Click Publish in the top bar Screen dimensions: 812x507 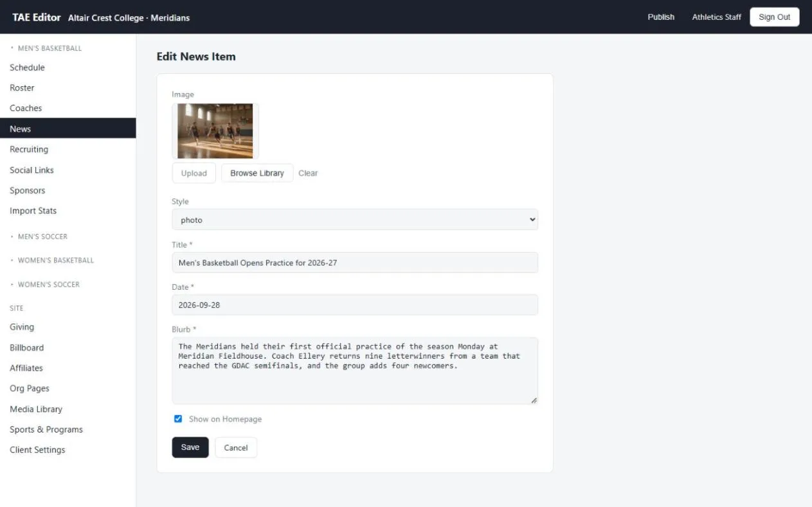[x=661, y=17]
